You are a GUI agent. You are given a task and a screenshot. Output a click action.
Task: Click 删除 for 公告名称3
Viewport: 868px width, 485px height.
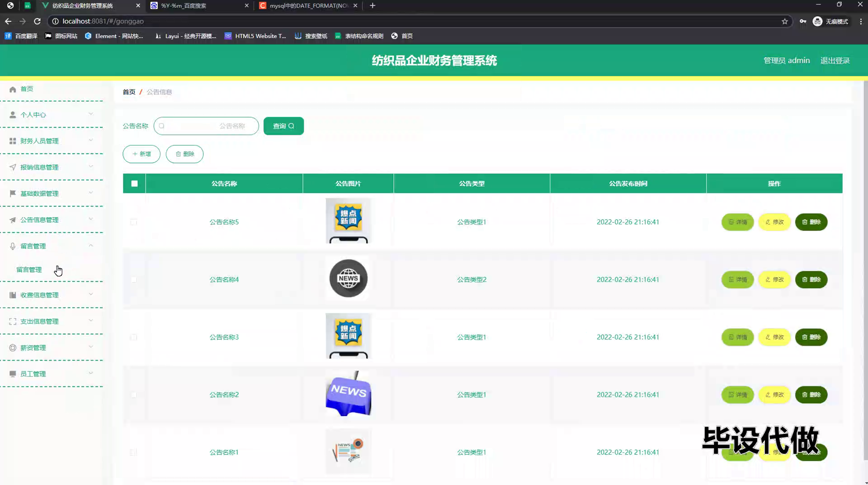click(811, 337)
